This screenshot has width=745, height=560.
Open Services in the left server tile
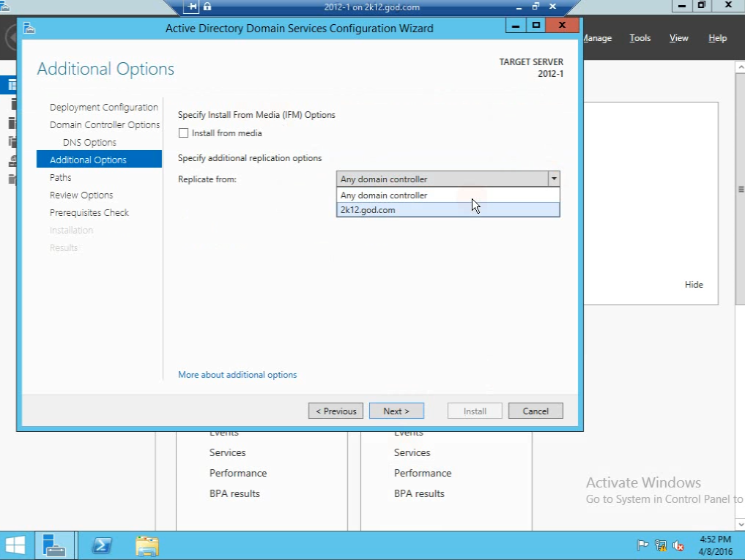(228, 452)
